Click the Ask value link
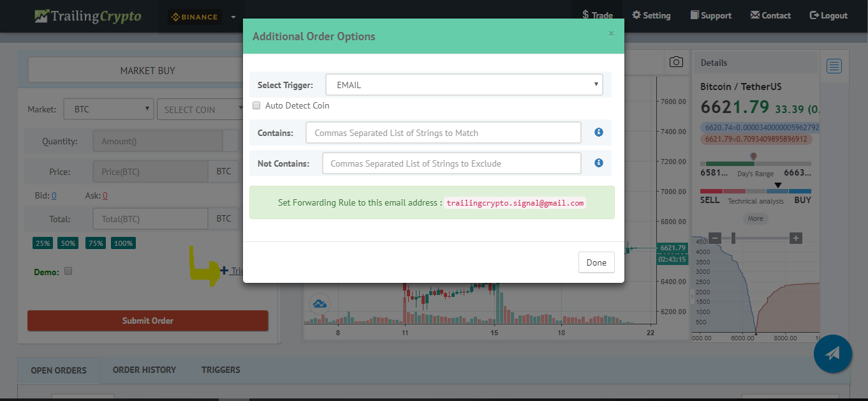This screenshot has height=401, width=868. click(105, 196)
